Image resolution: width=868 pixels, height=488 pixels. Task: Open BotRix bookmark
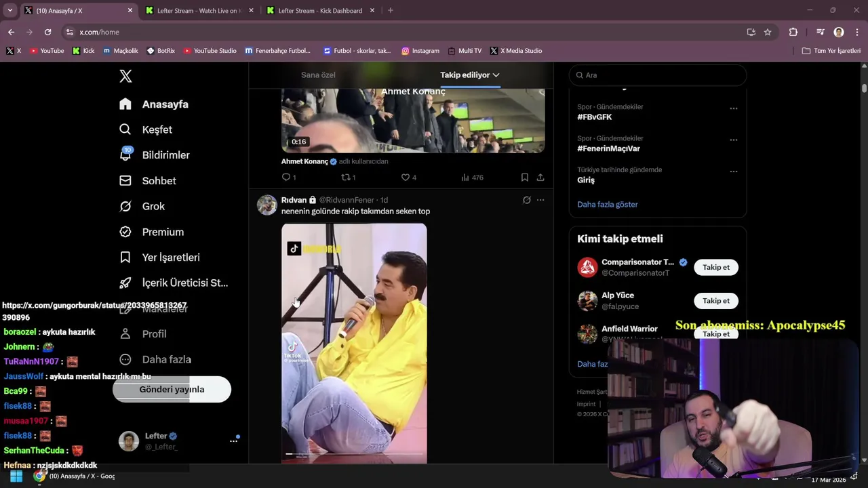click(161, 51)
